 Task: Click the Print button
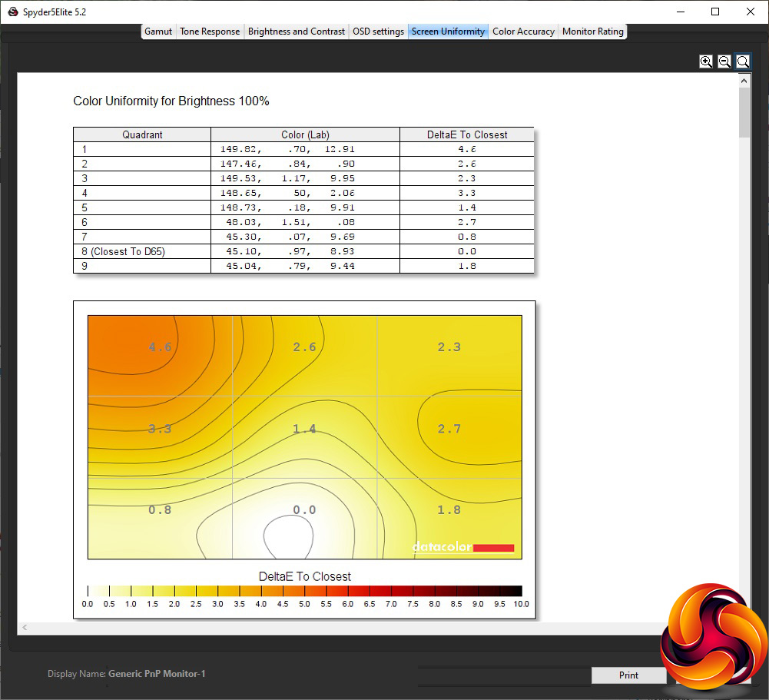[x=628, y=675]
